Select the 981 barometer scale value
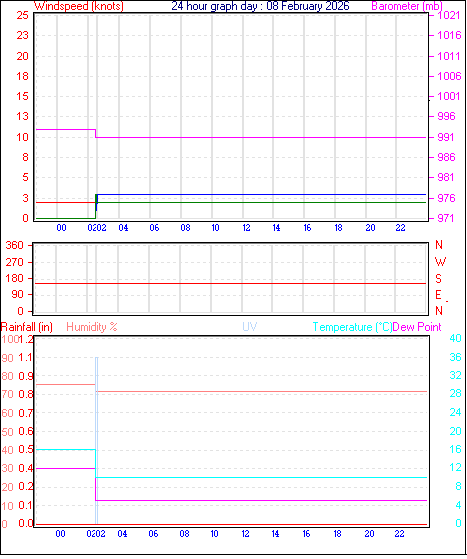 point(446,177)
